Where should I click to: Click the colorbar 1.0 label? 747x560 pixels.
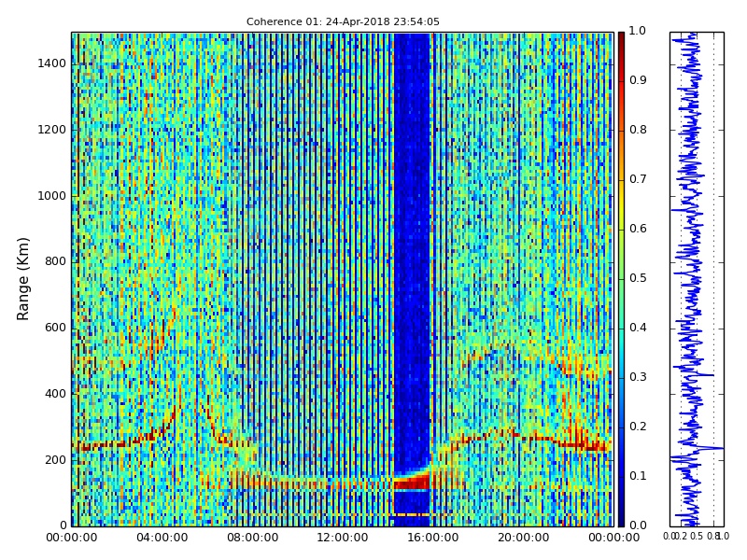coord(638,31)
